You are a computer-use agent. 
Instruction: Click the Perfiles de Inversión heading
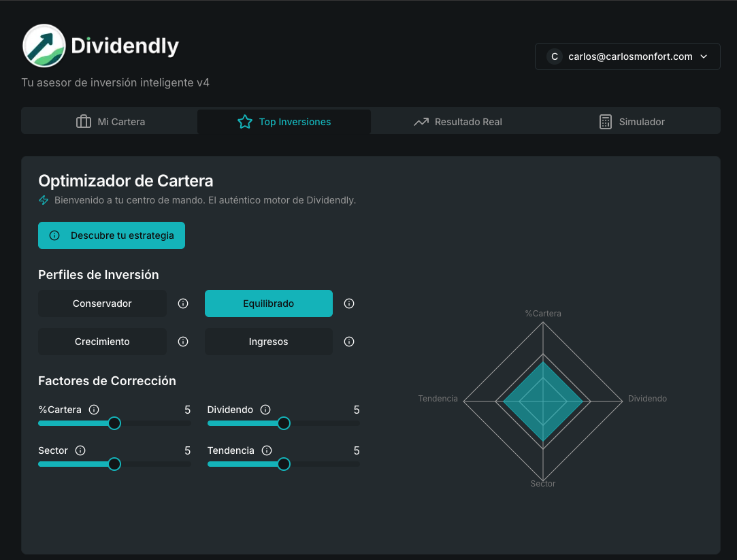pyautogui.click(x=98, y=275)
